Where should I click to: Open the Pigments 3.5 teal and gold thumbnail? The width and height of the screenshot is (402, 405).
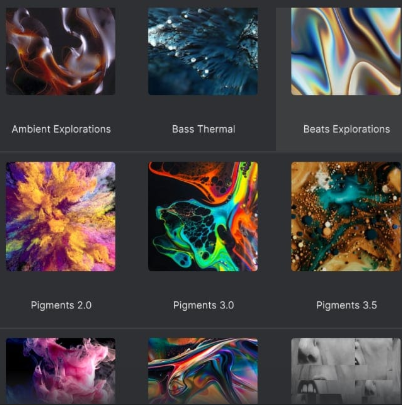coord(346,216)
